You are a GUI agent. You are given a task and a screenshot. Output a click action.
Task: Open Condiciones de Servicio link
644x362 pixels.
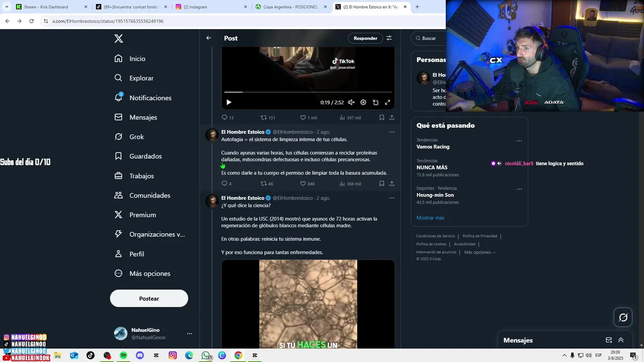click(x=435, y=236)
